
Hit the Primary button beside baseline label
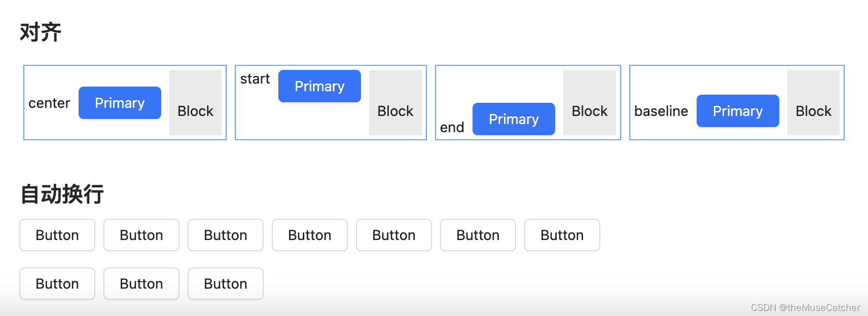[x=738, y=111]
